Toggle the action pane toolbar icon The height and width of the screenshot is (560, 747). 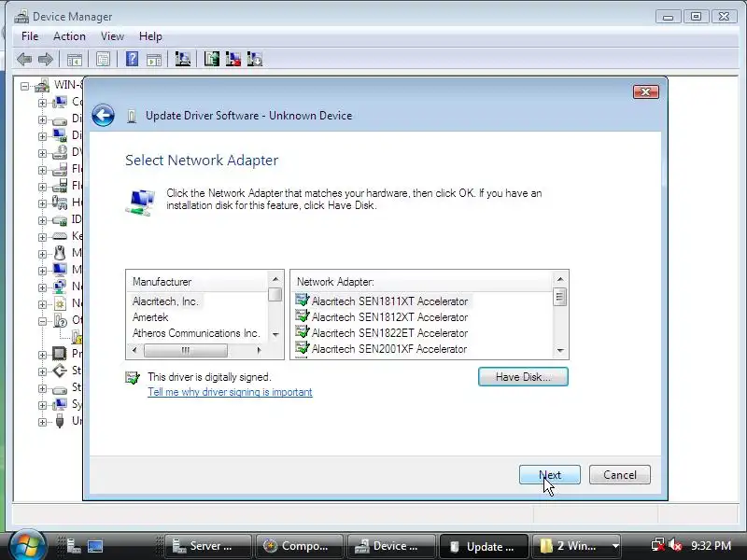click(x=154, y=60)
